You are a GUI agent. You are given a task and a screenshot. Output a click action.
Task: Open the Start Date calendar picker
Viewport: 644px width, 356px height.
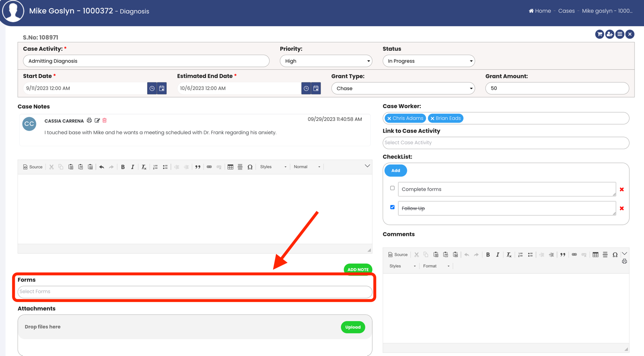point(162,88)
